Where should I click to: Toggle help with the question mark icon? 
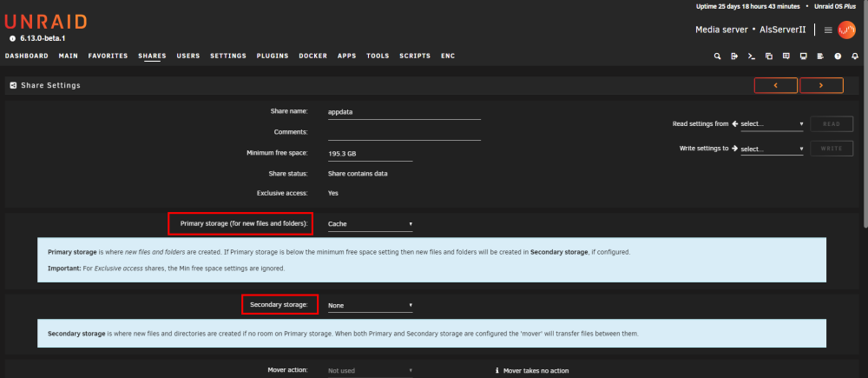click(x=838, y=56)
